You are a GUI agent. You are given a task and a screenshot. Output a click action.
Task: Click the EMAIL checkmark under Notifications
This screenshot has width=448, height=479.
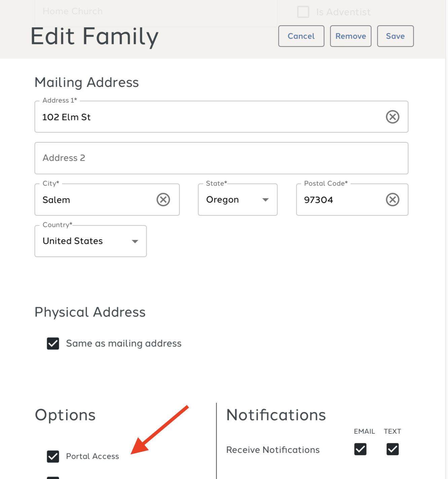(x=360, y=449)
